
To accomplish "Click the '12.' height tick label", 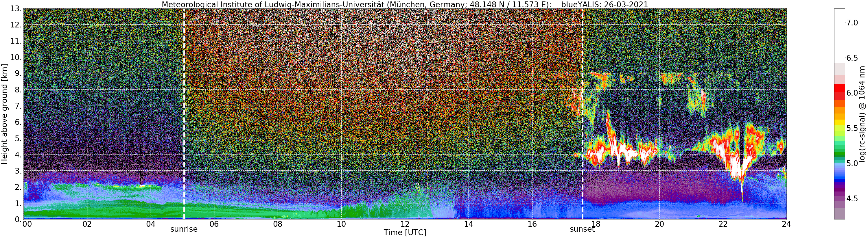I will tap(16, 25).
